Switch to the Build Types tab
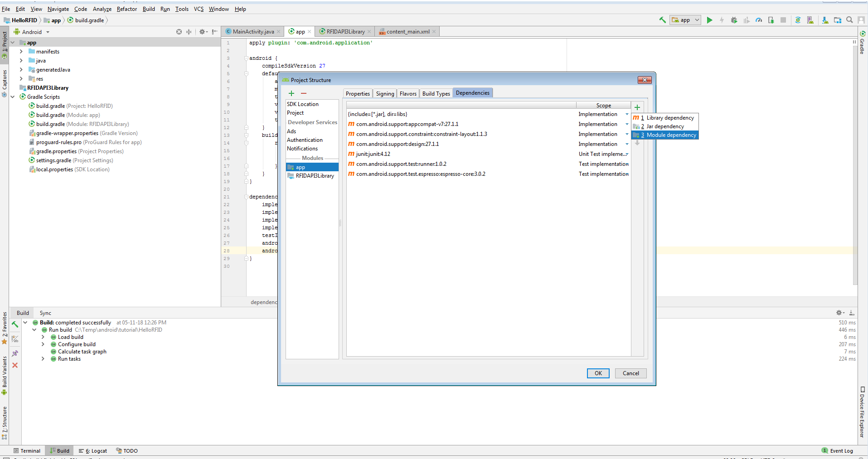 pyautogui.click(x=436, y=93)
